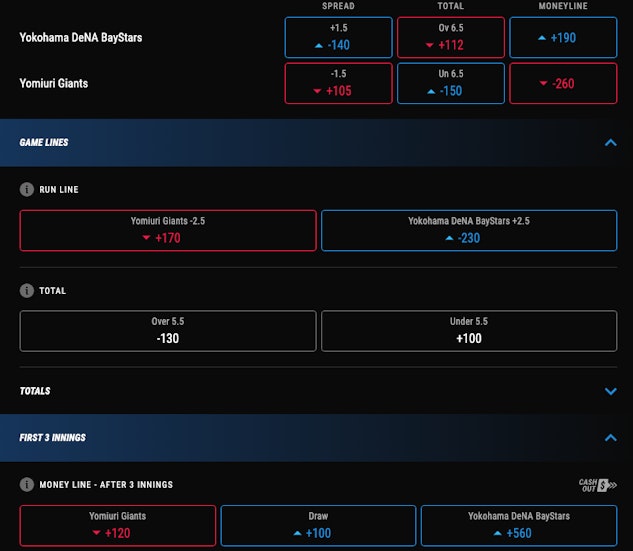Select Over 5.5 at -130
The height and width of the screenshot is (551, 633).
pos(168,331)
